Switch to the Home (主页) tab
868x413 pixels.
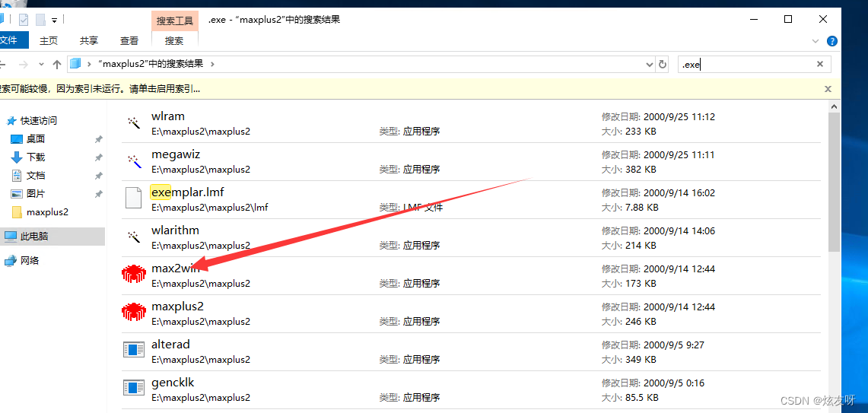(x=49, y=40)
